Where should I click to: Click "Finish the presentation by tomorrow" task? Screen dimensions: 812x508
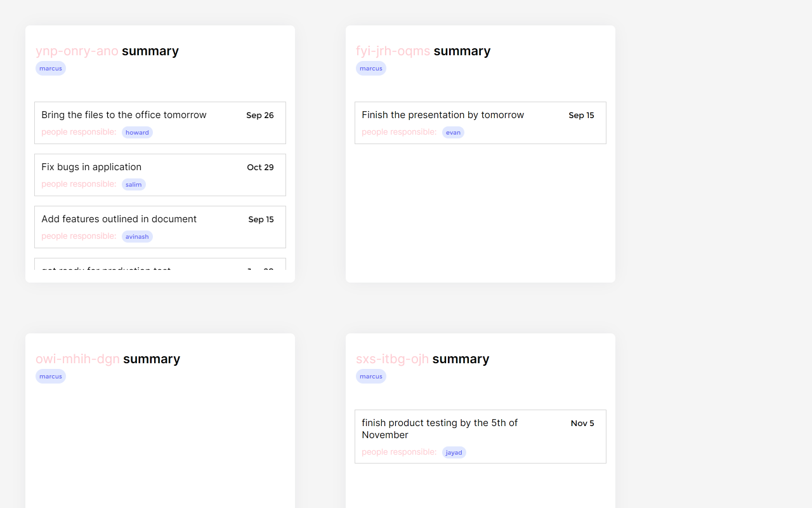[443, 115]
